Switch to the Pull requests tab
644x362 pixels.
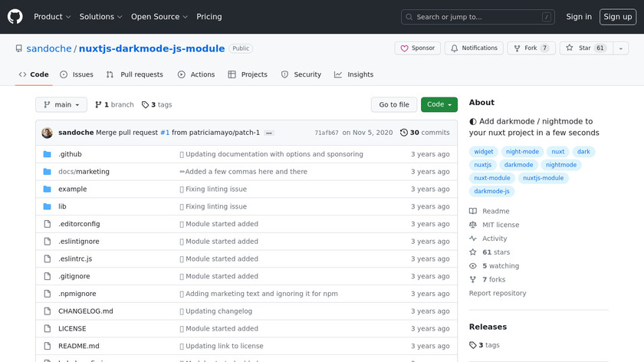[x=135, y=74]
